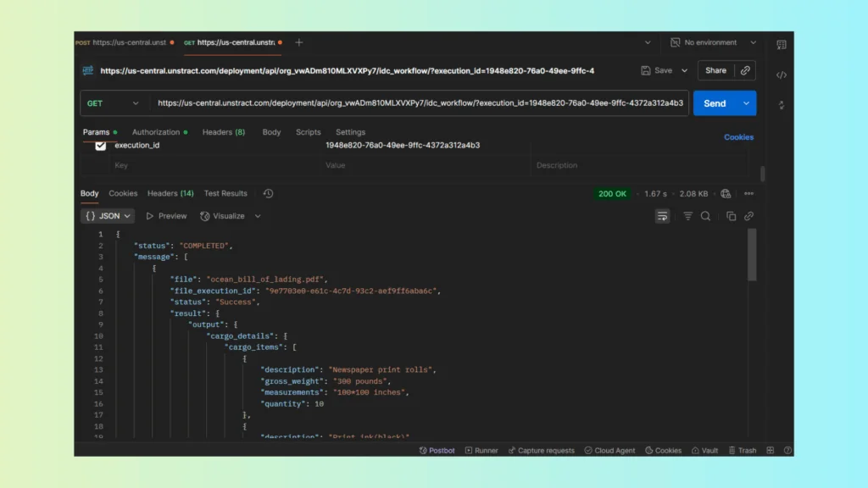Open the Visualize options chevron
This screenshot has height=488, width=868.
pos(258,216)
